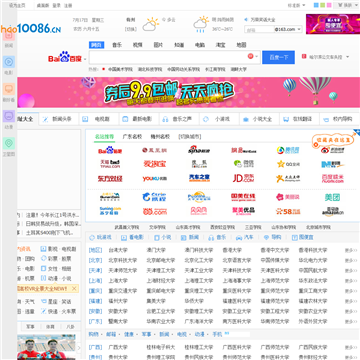
Task: Open the 58 Tongcheng site logo
Action: 288,211
